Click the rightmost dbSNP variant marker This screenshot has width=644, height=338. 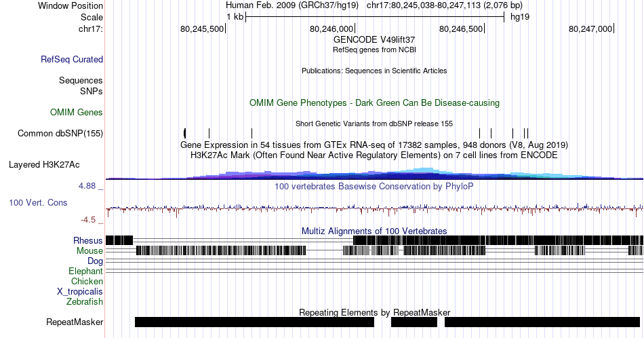(x=528, y=133)
